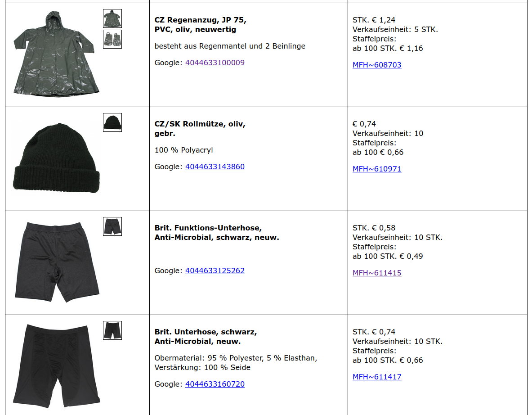Screen dimensions: 532x415
Task: Click the small thumbnail for Brit. Unterhose schwarz
Action: pos(112,330)
